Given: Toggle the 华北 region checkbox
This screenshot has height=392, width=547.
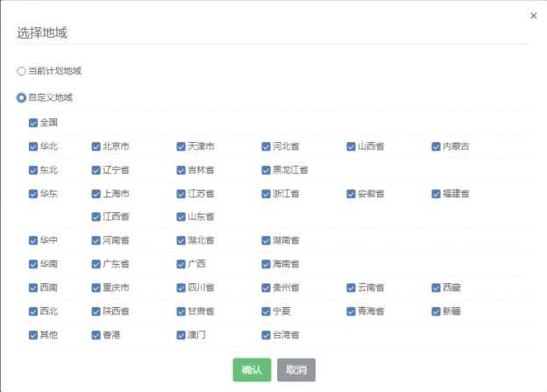Looking at the screenshot, I should [x=33, y=146].
